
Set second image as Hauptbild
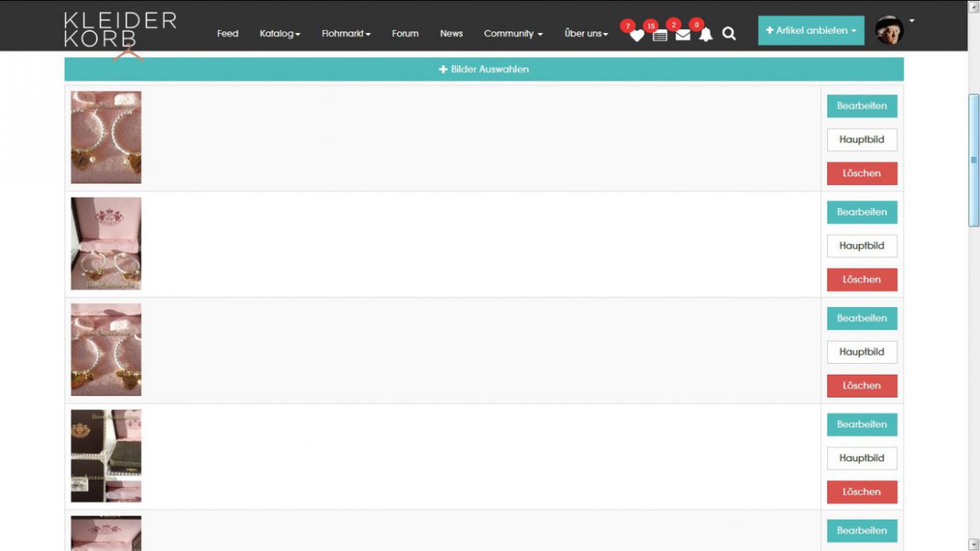pyautogui.click(x=861, y=246)
